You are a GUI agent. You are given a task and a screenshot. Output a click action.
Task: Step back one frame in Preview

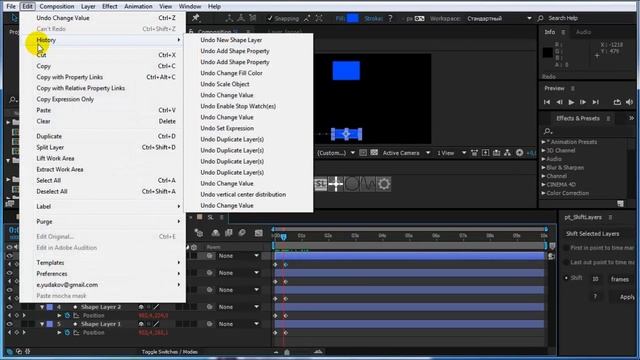pyautogui.click(x=559, y=102)
